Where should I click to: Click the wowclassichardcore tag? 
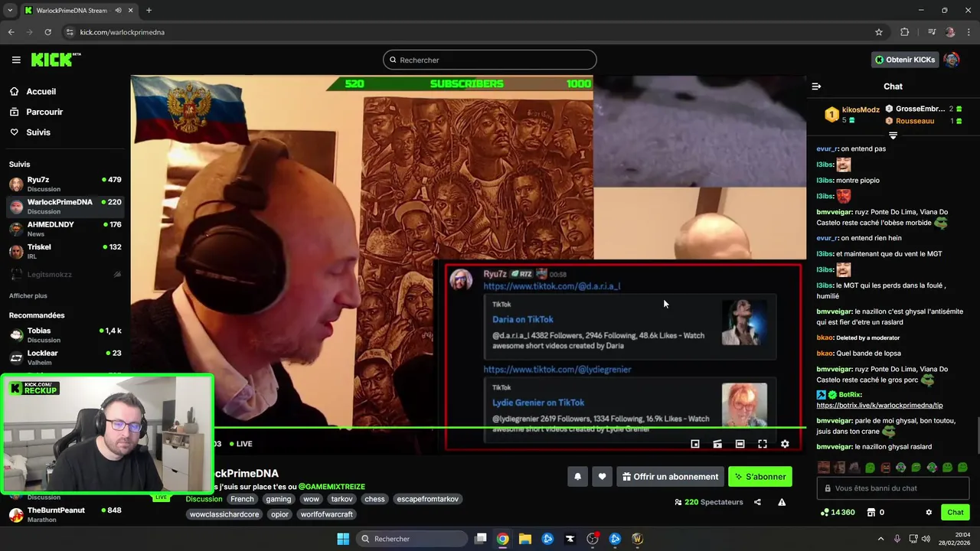point(224,514)
